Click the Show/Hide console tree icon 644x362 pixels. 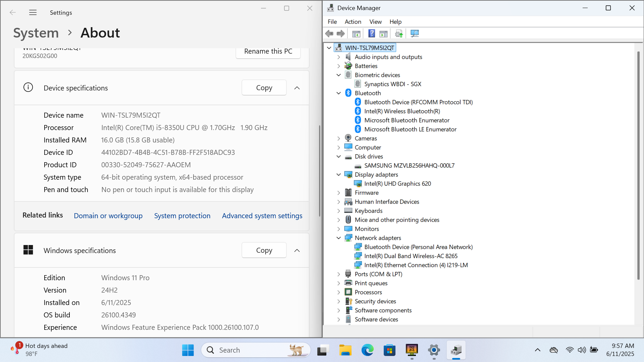[x=356, y=34]
